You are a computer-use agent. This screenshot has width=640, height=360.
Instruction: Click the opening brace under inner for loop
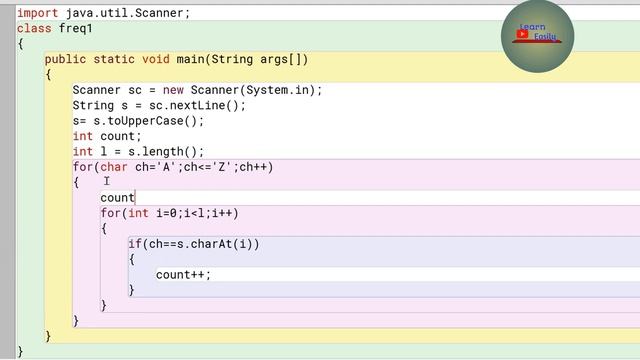click(x=104, y=229)
